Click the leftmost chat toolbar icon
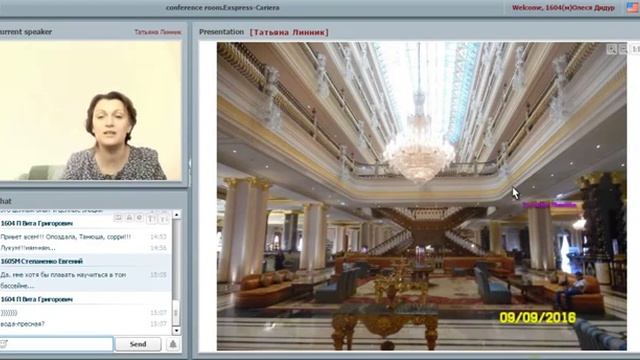 [118, 218]
